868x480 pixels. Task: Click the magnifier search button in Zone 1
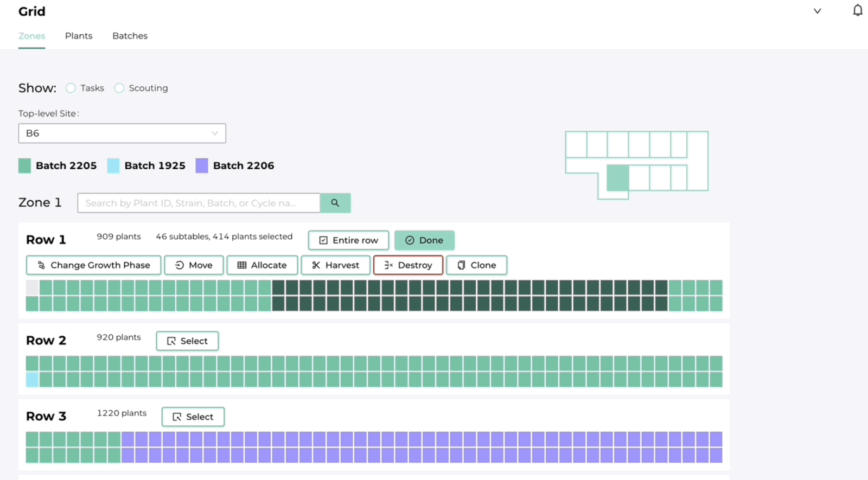[x=335, y=203]
